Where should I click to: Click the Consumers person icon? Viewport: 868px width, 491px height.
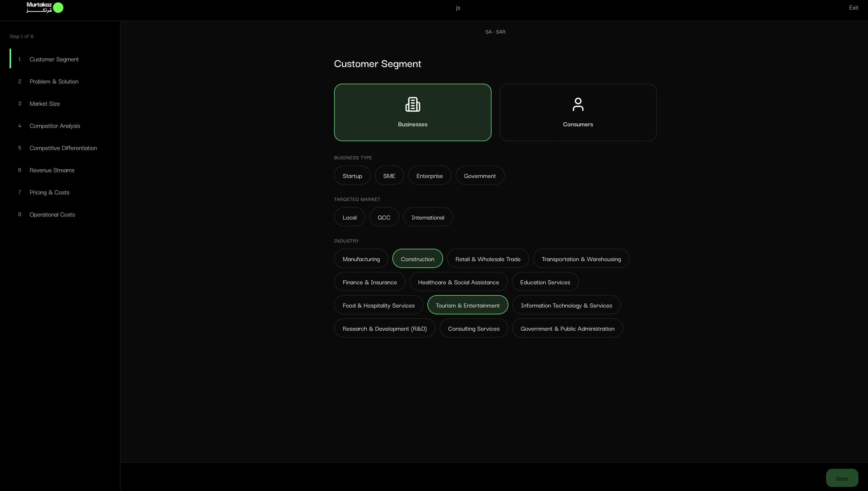(578, 104)
